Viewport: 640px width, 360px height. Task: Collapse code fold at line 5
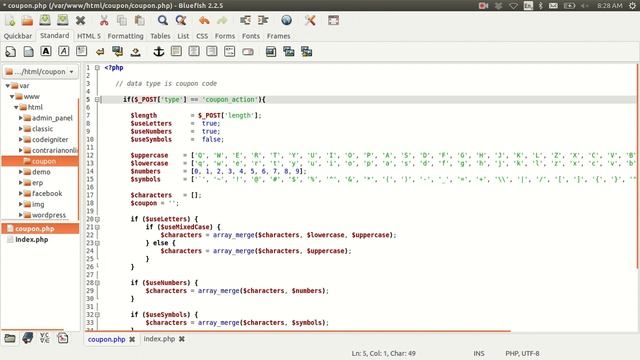pos(97,99)
